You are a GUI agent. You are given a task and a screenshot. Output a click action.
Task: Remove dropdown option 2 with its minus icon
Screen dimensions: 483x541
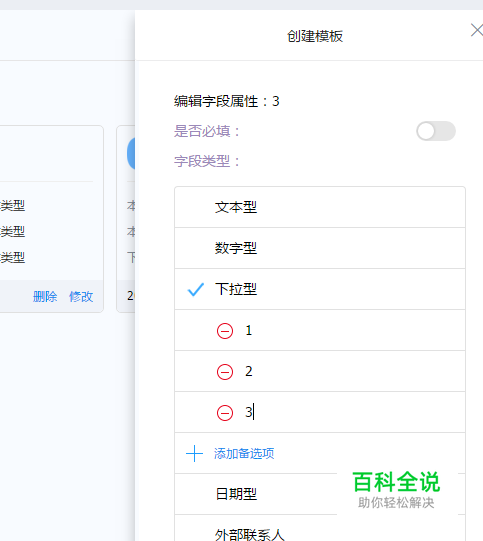[x=225, y=372]
